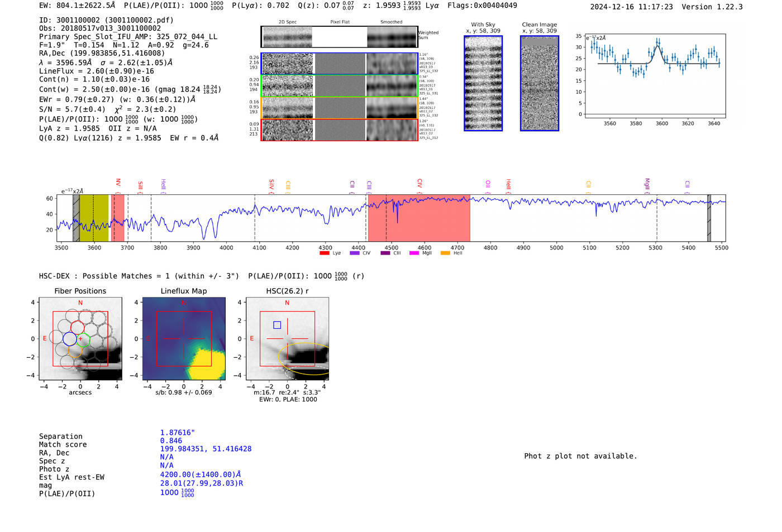The height and width of the screenshot is (532, 782).
Task: Click the Est LyA rest-EW 4200.00(±1400.00)Å value
Action: click(x=201, y=475)
